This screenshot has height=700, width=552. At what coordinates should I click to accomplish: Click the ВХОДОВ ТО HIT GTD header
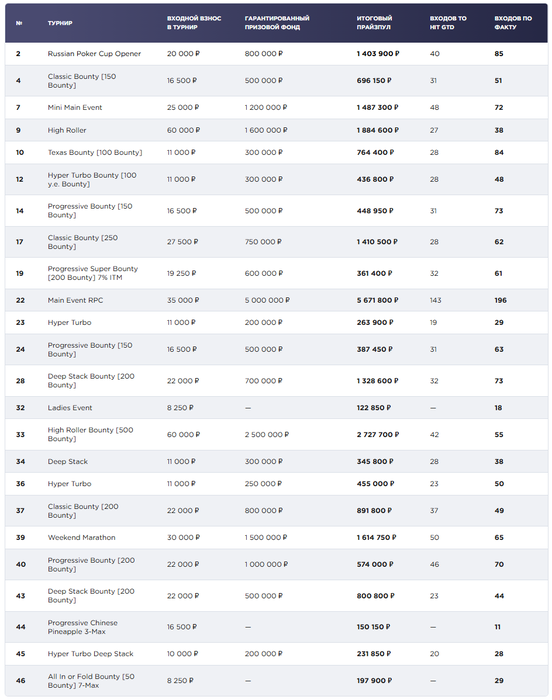tap(448, 23)
